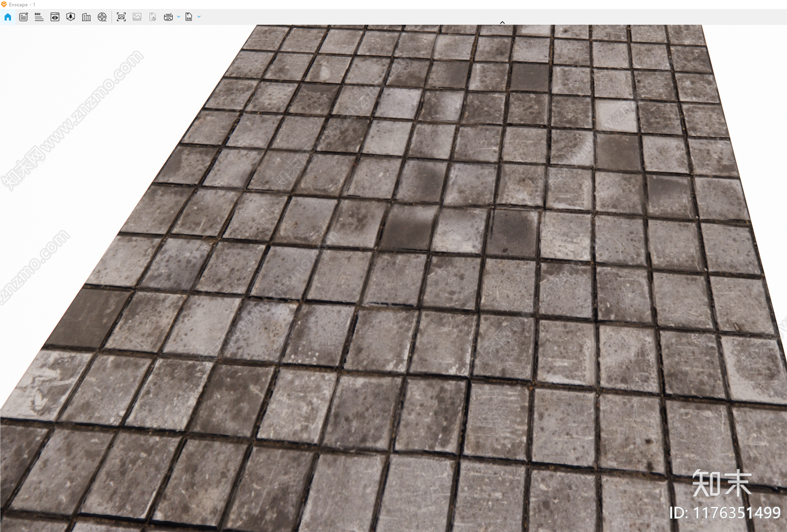The height and width of the screenshot is (532, 787).
Task: Expand the 360 panorama dropdown arrow
Action: tap(179, 17)
